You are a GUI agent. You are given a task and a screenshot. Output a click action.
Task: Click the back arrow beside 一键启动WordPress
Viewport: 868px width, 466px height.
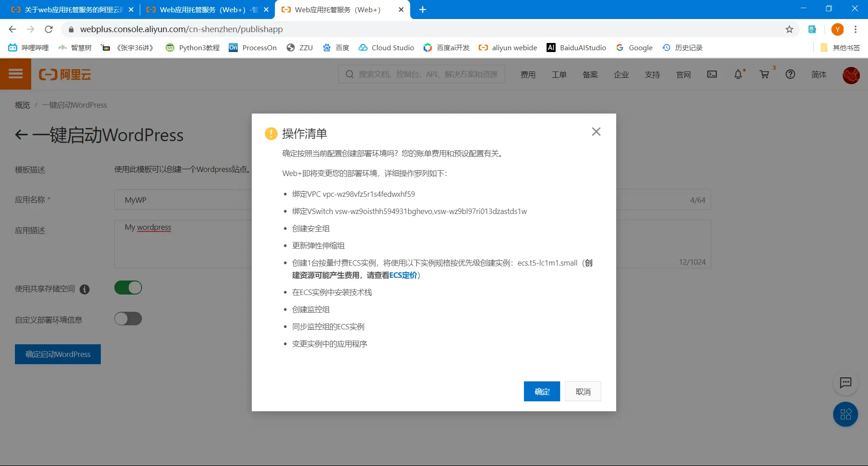[21, 135]
